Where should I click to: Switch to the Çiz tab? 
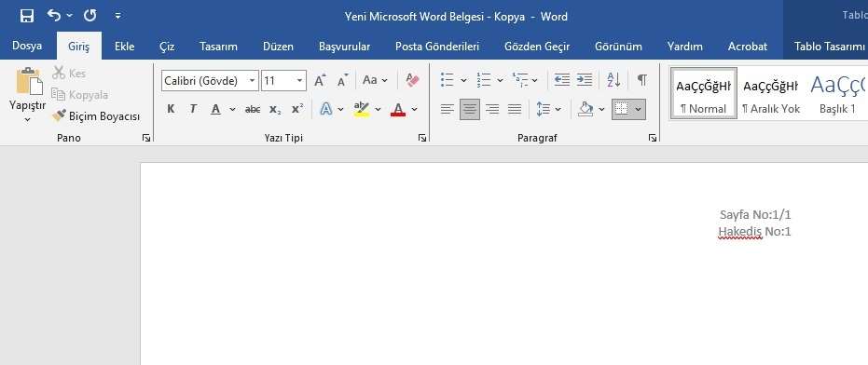click(167, 47)
